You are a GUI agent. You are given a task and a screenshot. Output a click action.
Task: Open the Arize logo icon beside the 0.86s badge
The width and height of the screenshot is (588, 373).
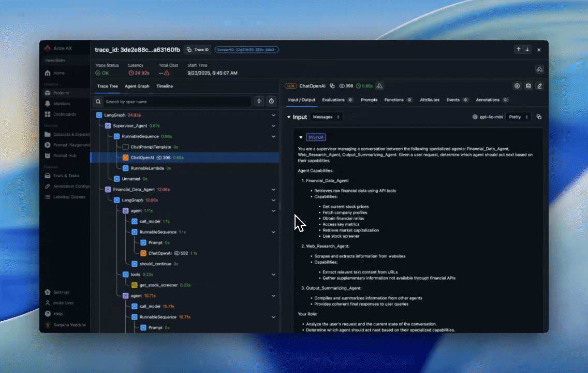pos(379,86)
